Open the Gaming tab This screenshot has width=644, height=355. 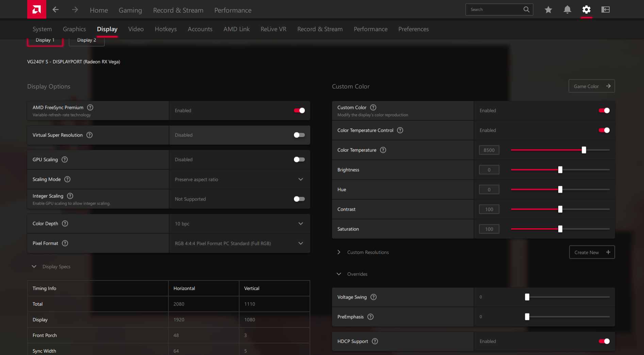(x=130, y=10)
